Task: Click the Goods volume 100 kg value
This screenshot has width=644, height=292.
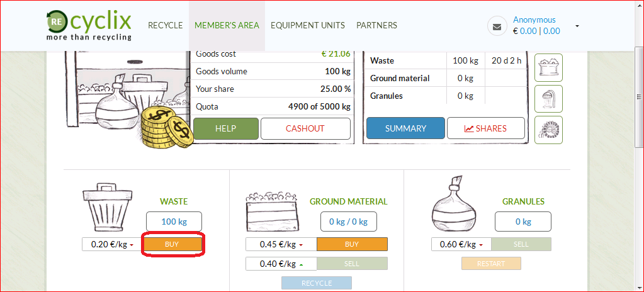Action: point(337,72)
